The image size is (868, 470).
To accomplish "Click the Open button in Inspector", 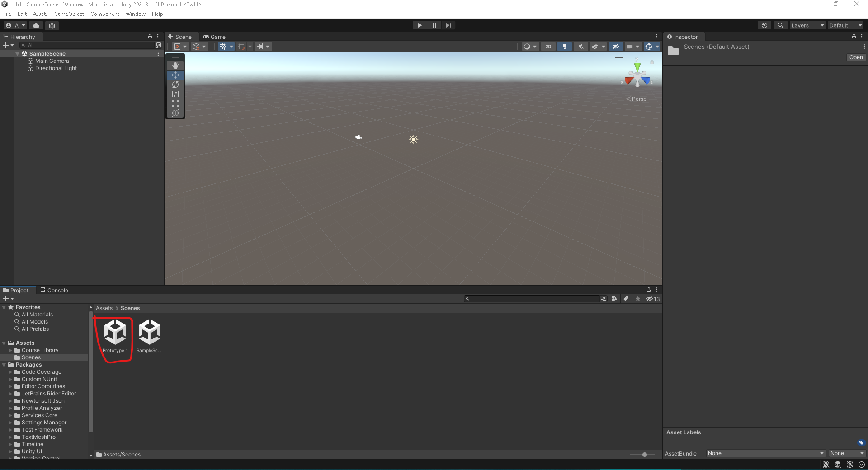I will [x=856, y=57].
